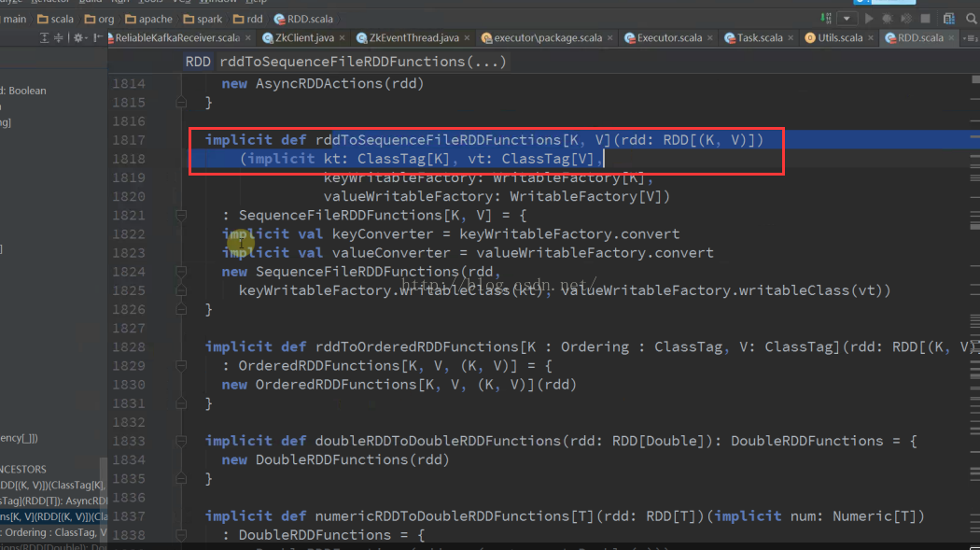Close the ZkClient.java tab
980x550 pixels.
pyautogui.click(x=342, y=38)
